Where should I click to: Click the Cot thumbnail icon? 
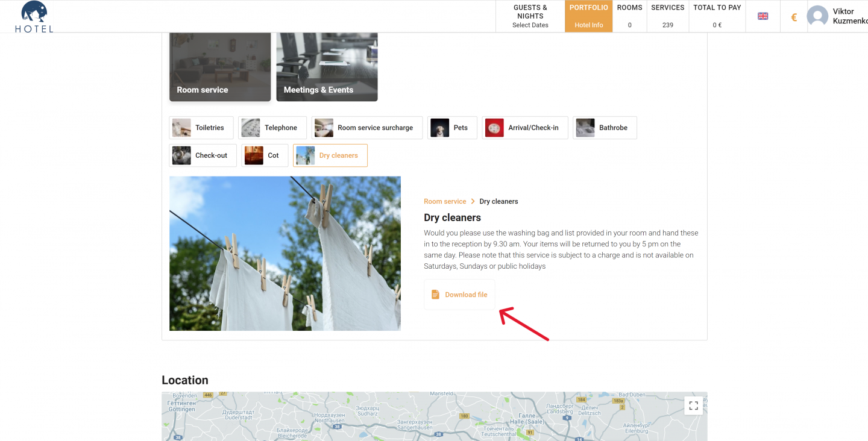(x=254, y=155)
